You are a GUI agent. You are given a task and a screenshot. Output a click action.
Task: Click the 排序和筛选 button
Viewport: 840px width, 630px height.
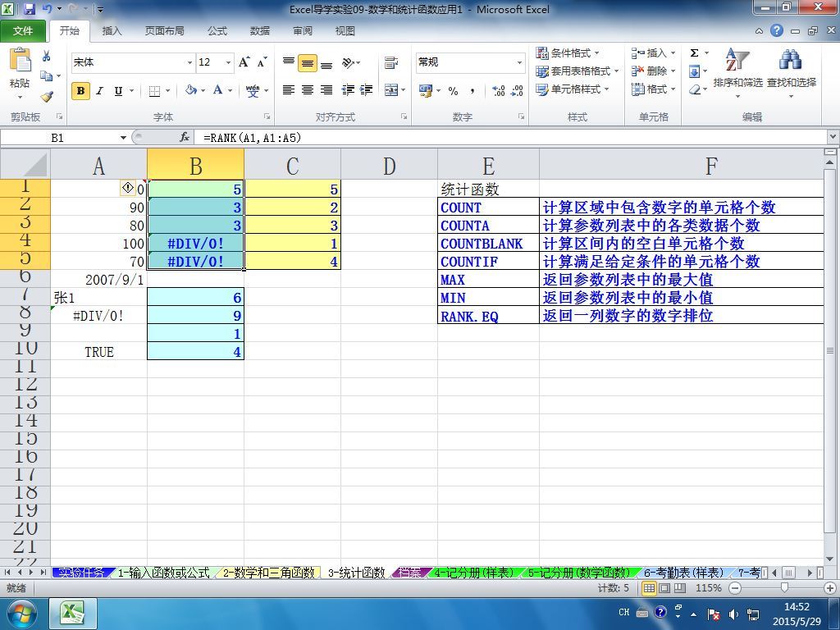tap(737, 73)
